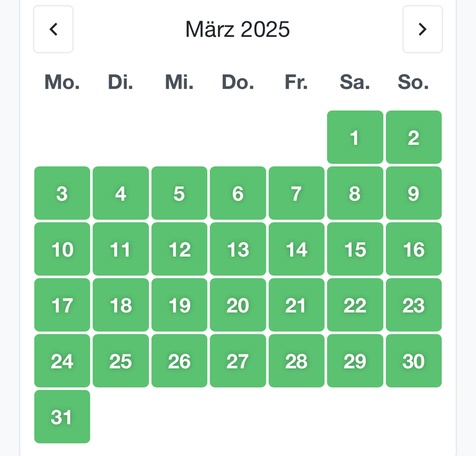Pick day 28 on the calendar
476x456 pixels.
(296, 360)
